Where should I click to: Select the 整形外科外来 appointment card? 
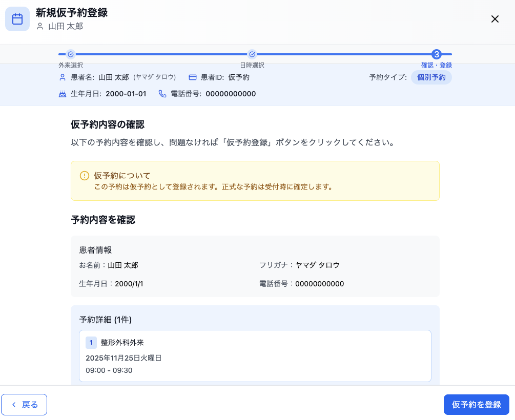[x=255, y=355]
